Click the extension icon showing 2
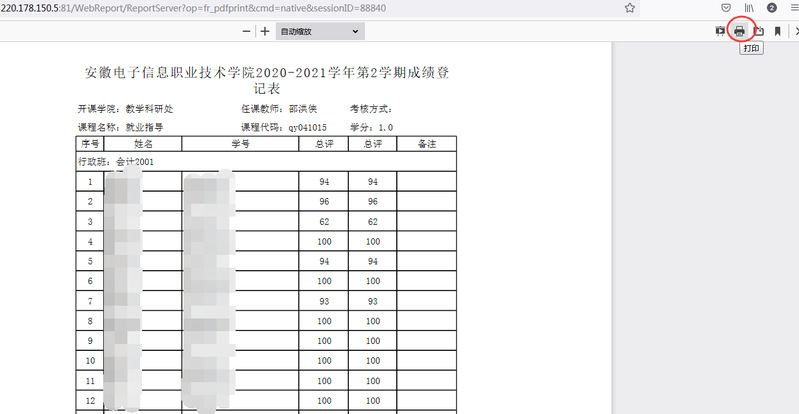 pyautogui.click(x=771, y=8)
